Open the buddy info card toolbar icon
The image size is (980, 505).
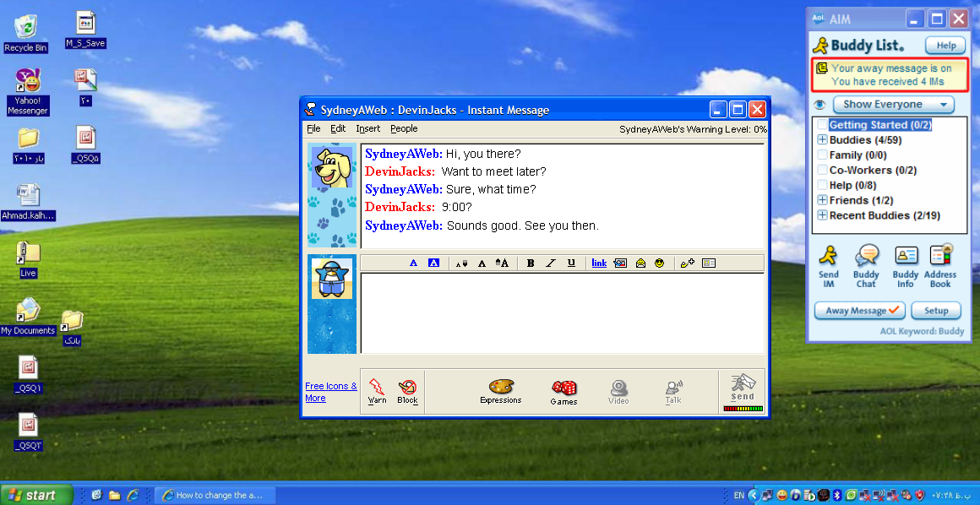tap(709, 263)
